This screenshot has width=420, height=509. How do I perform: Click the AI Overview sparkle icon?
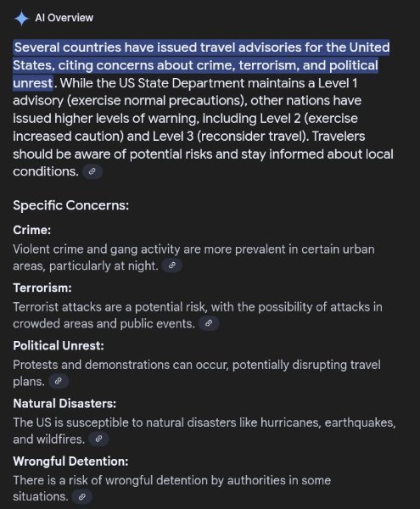[x=21, y=18]
